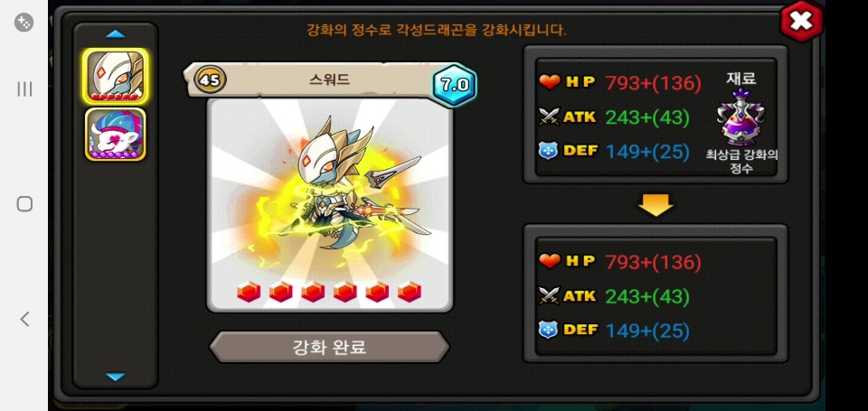This screenshot has width=868, height=411.
Task: Tap the first red gem under dragon
Action: [x=249, y=291]
